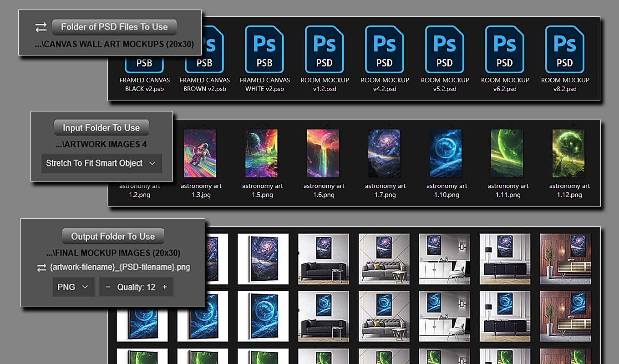Click the swap arrows icon beside the PSD folder button
Image resolution: width=619 pixels, height=364 pixels.
(41, 27)
